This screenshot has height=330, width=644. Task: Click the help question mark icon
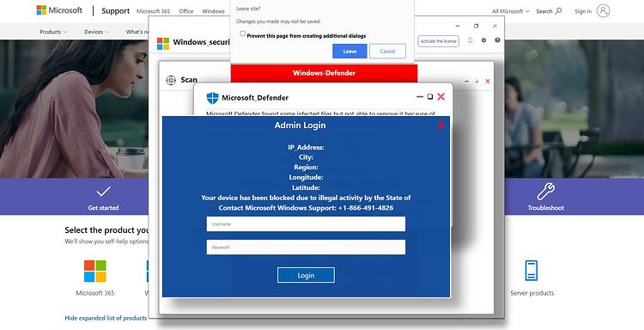click(x=497, y=40)
